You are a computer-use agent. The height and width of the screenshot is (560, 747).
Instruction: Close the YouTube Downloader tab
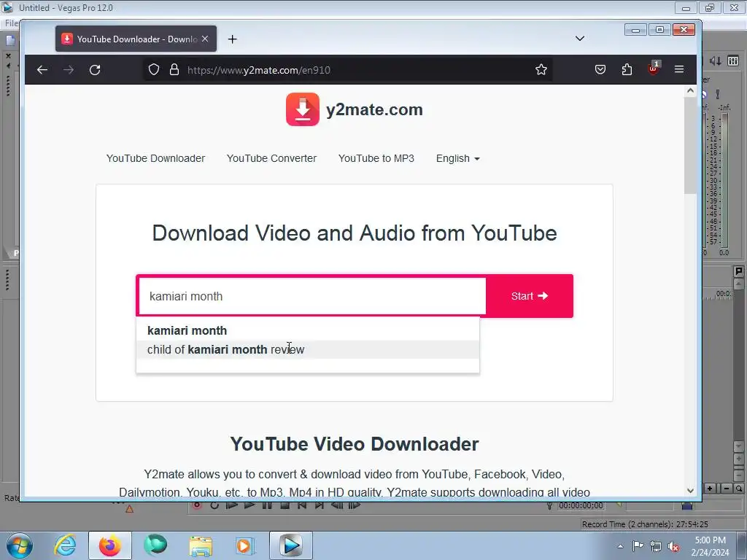[x=205, y=39]
